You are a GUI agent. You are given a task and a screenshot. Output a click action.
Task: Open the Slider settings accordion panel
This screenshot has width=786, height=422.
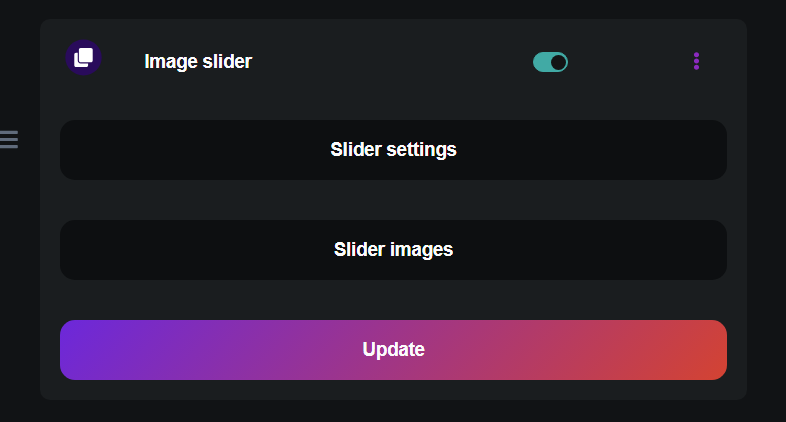coord(393,150)
